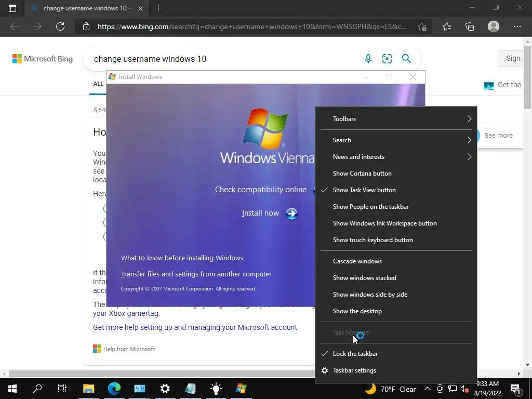Submit Bing search with magnifier icon

(406, 59)
